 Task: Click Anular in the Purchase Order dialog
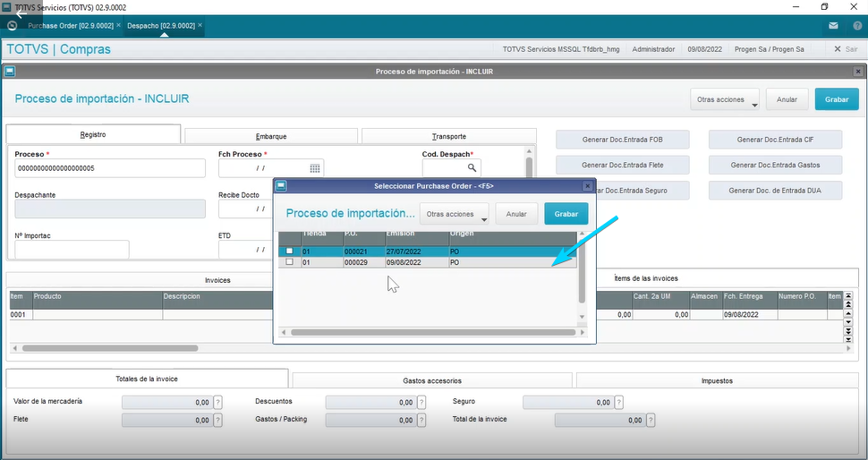[x=516, y=214]
